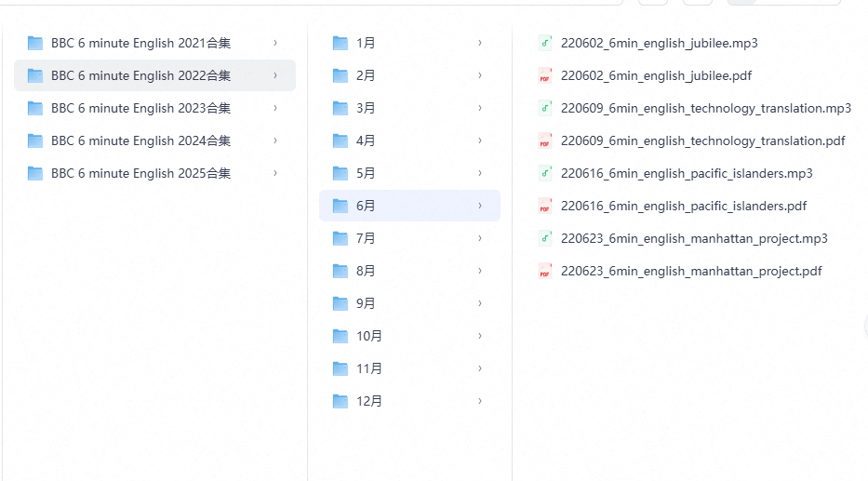Click the 5月 folder icon

[340, 174]
